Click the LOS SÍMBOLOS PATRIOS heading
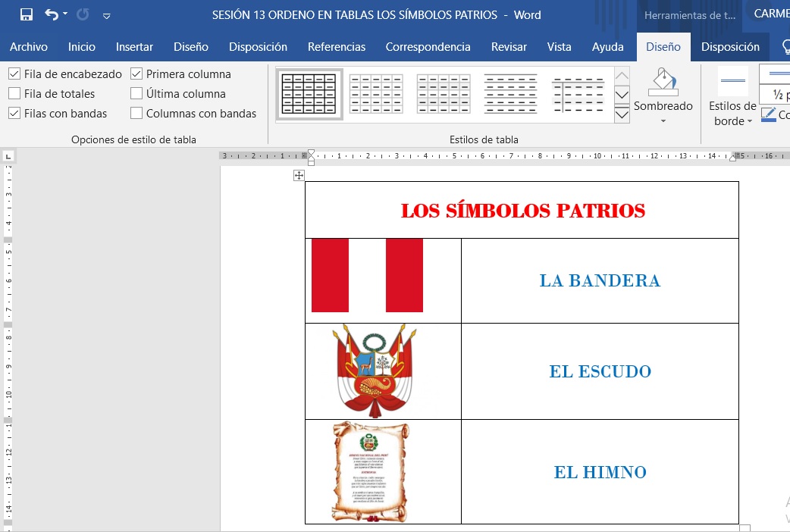The height and width of the screenshot is (532, 790). coord(522,211)
